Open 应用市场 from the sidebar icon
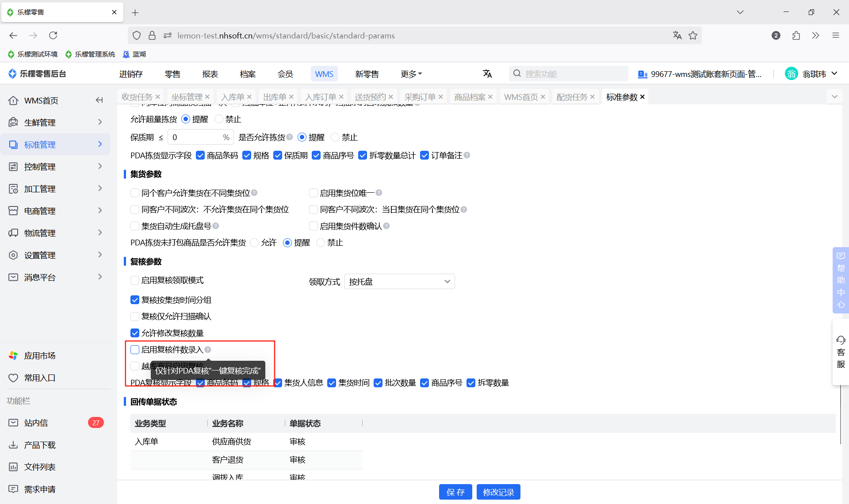 [13, 355]
